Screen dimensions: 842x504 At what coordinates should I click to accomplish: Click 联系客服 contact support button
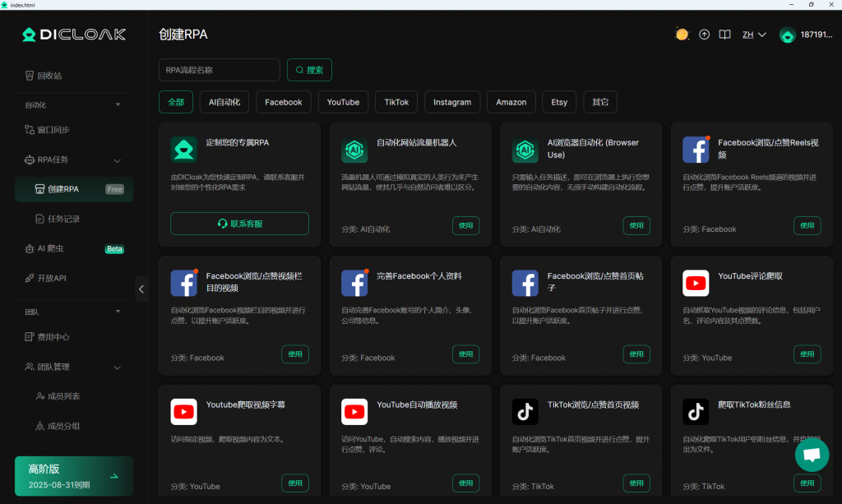239,224
